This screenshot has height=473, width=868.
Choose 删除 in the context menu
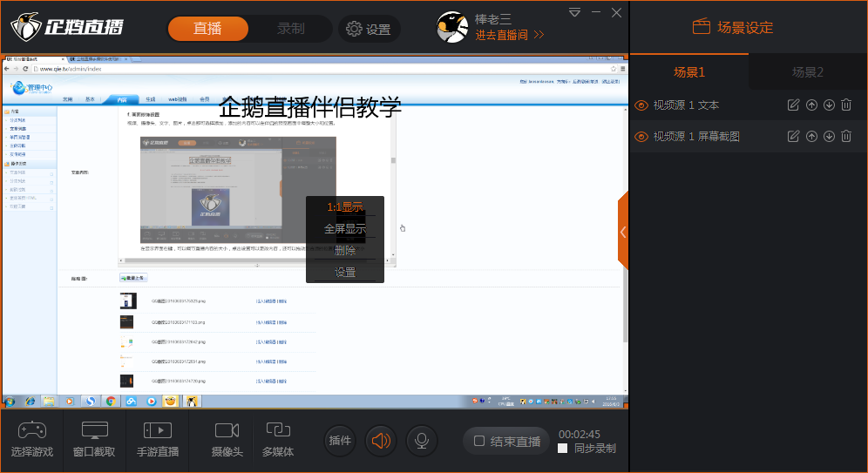click(345, 250)
